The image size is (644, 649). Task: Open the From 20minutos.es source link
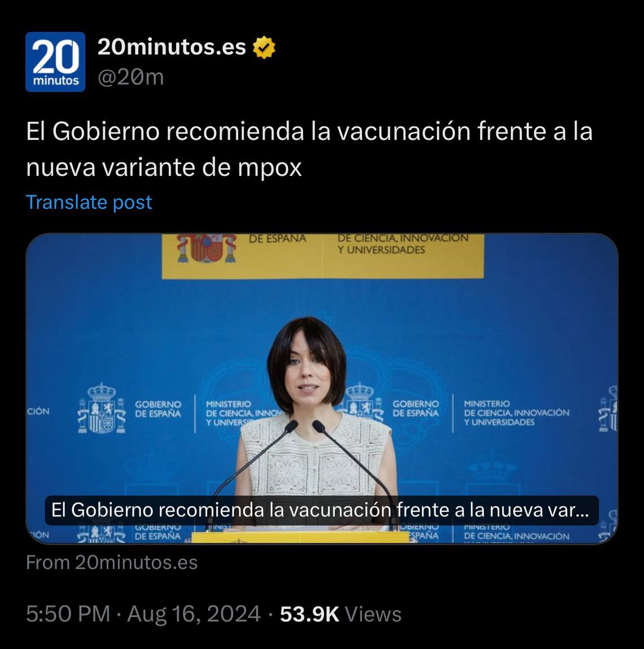click(x=112, y=563)
